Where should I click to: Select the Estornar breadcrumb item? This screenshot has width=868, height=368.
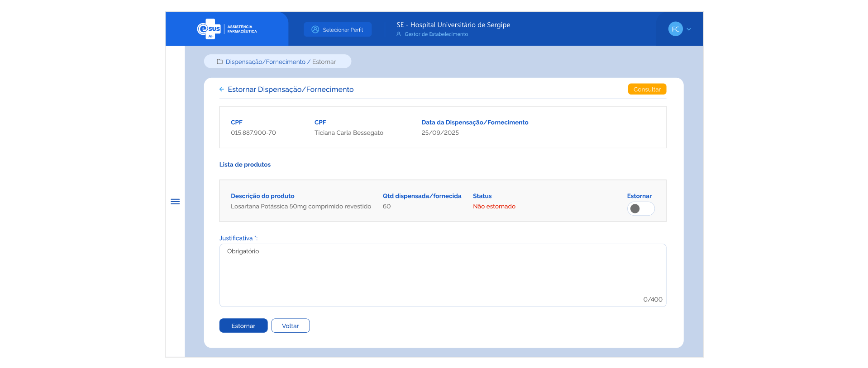pos(324,62)
